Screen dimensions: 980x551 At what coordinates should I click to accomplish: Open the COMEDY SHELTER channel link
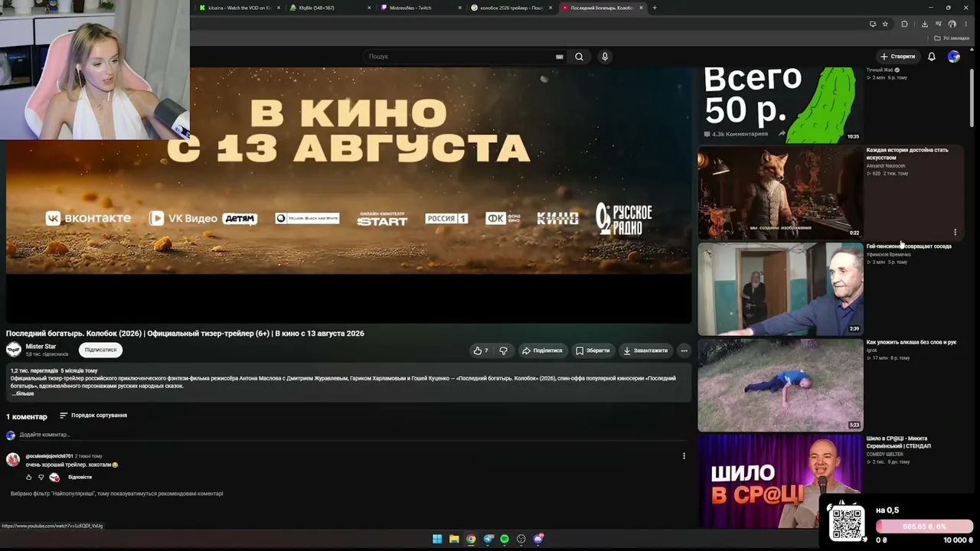tap(884, 455)
